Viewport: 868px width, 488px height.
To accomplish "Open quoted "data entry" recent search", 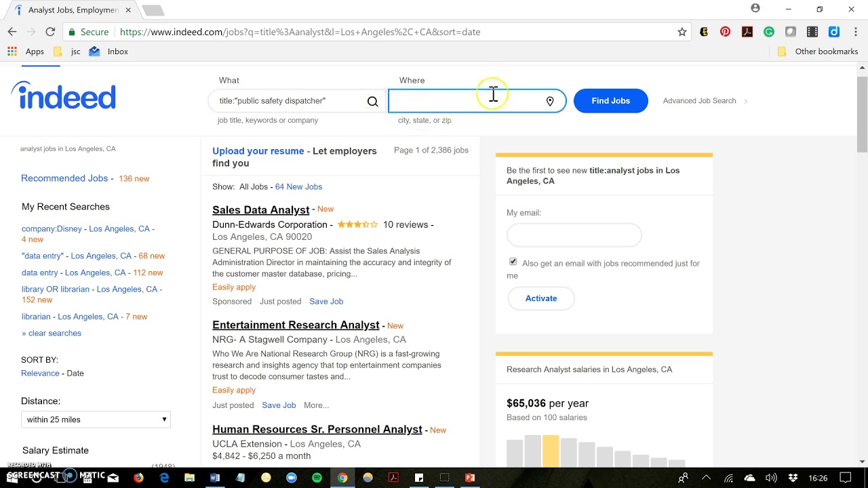I will pyautogui.click(x=77, y=256).
